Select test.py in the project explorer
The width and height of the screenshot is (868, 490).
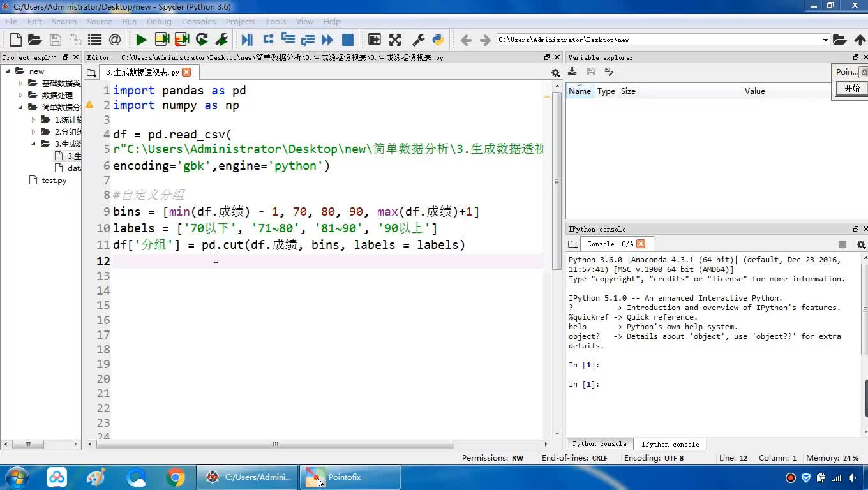(54, 181)
